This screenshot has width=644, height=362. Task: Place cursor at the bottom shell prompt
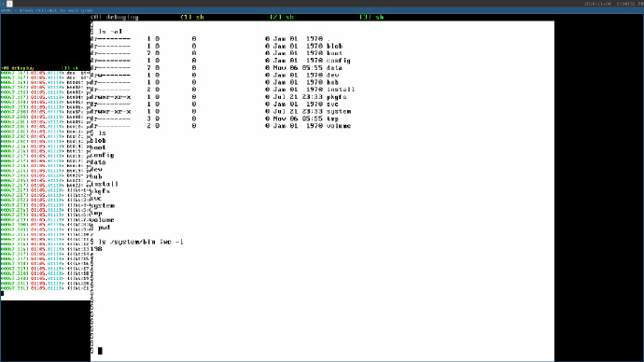100,351
